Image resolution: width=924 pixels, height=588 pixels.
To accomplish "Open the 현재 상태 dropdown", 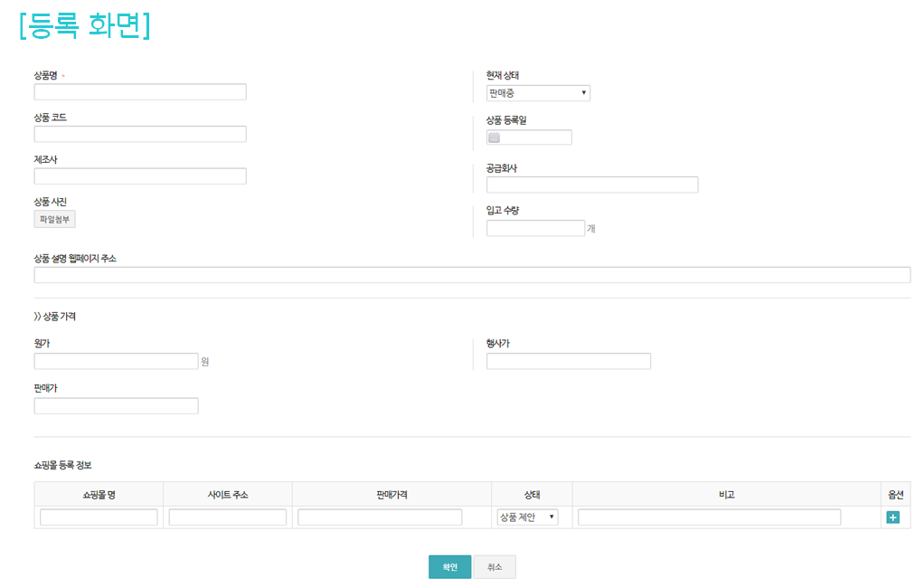I will click(538, 92).
